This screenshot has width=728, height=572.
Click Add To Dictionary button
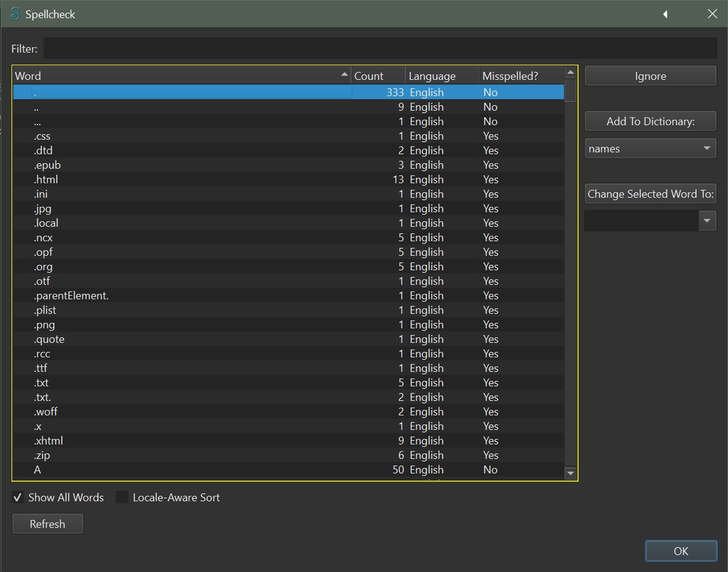(x=651, y=122)
